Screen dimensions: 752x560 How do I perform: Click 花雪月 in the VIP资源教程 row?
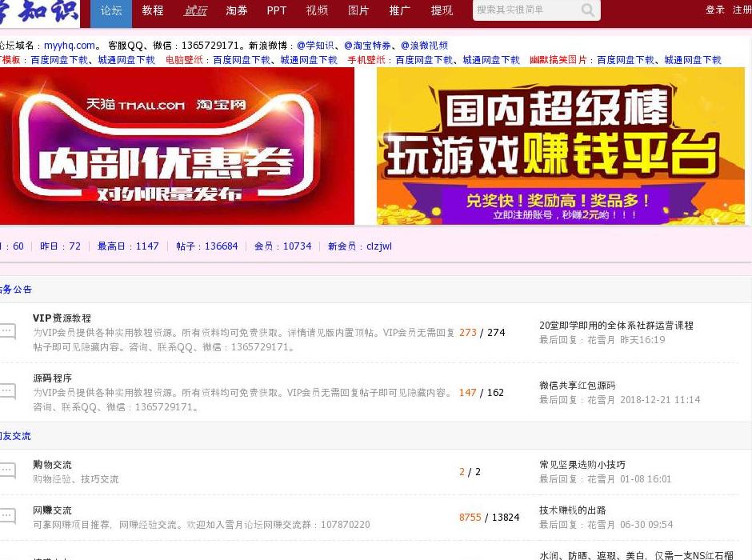[601, 339]
